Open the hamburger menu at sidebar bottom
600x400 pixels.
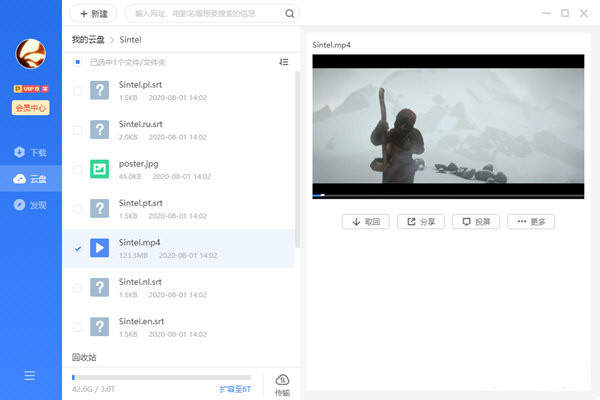coord(30,376)
